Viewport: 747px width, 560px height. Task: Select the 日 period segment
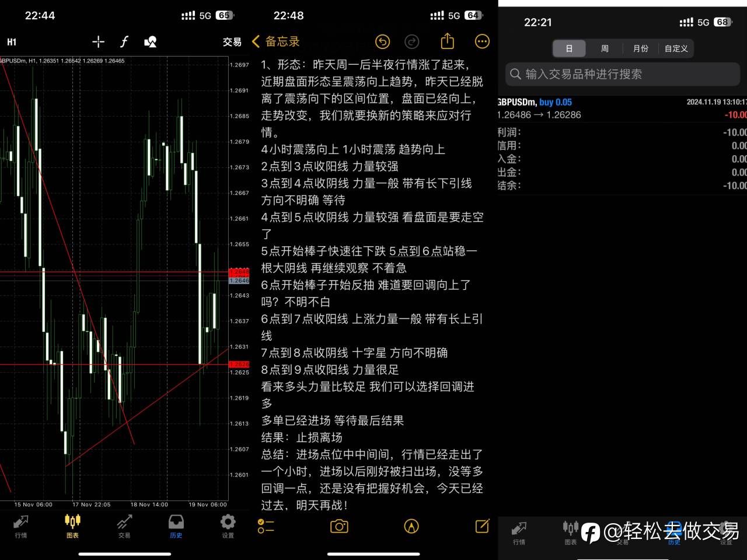(569, 48)
